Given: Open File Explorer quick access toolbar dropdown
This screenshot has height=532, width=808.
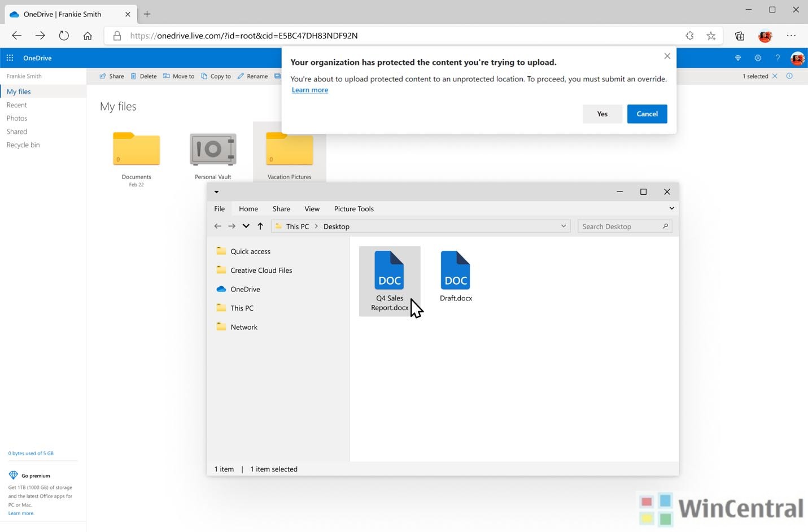Looking at the screenshot, I should 216,192.
